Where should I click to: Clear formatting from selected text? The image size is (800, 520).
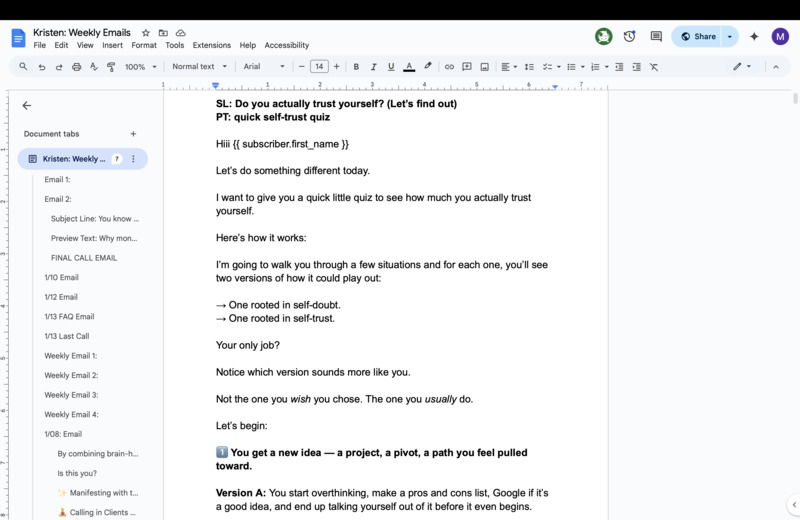tap(654, 67)
